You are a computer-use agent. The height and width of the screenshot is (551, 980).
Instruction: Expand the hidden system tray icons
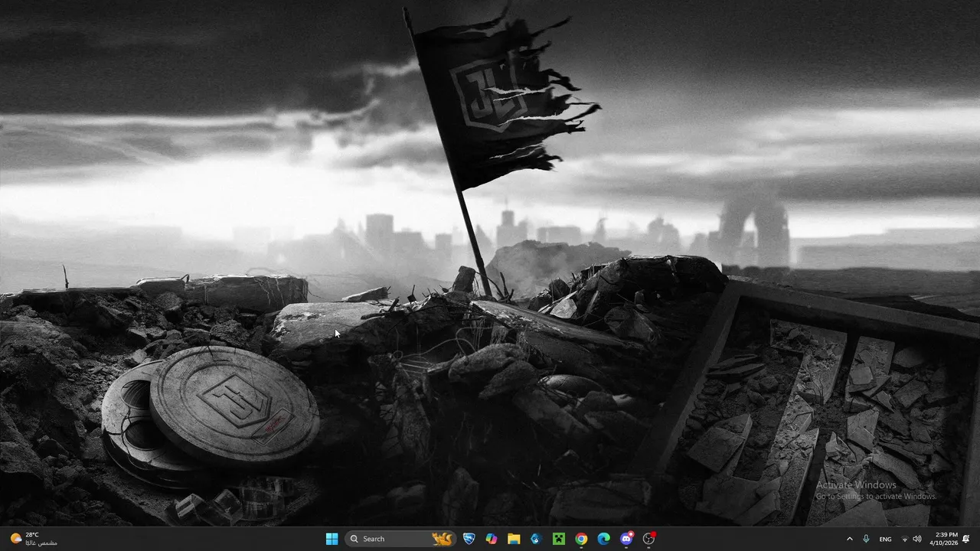click(x=849, y=539)
